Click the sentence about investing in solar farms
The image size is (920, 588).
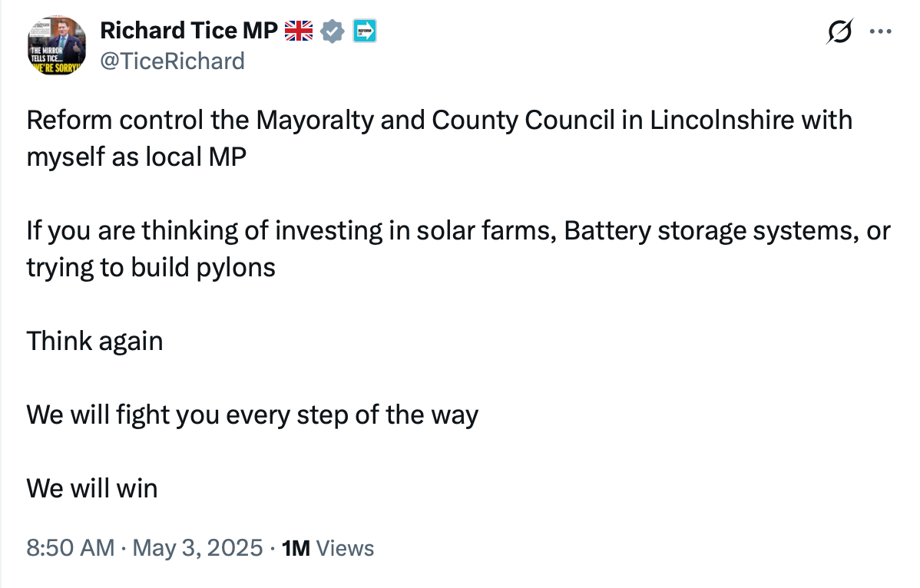coord(458,230)
